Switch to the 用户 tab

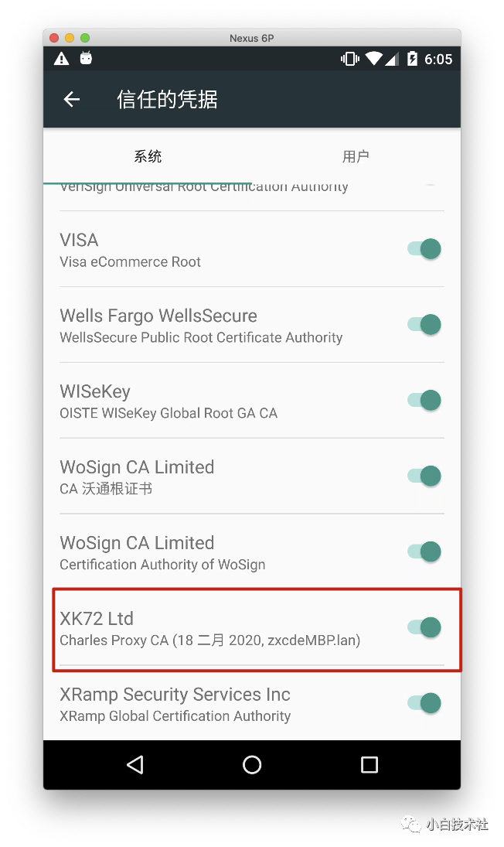coord(356,156)
